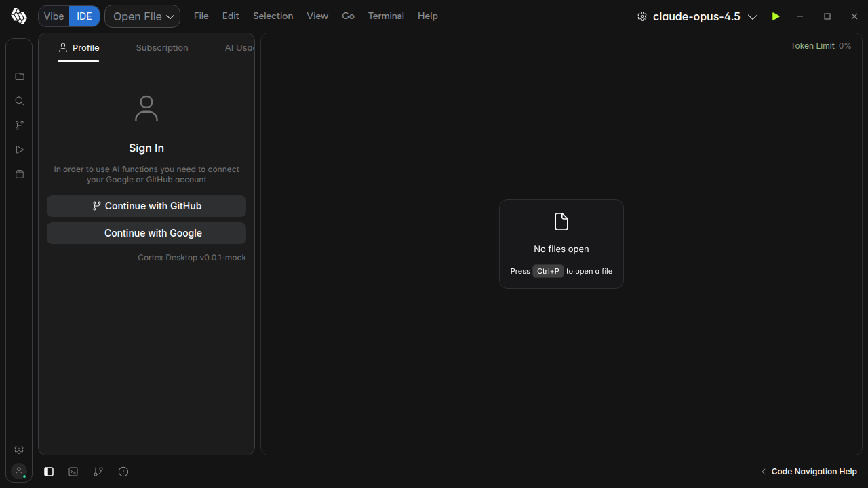The width and height of the screenshot is (868, 488).
Task: Continue with Google sign-in
Action: click(x=146, y=233)
